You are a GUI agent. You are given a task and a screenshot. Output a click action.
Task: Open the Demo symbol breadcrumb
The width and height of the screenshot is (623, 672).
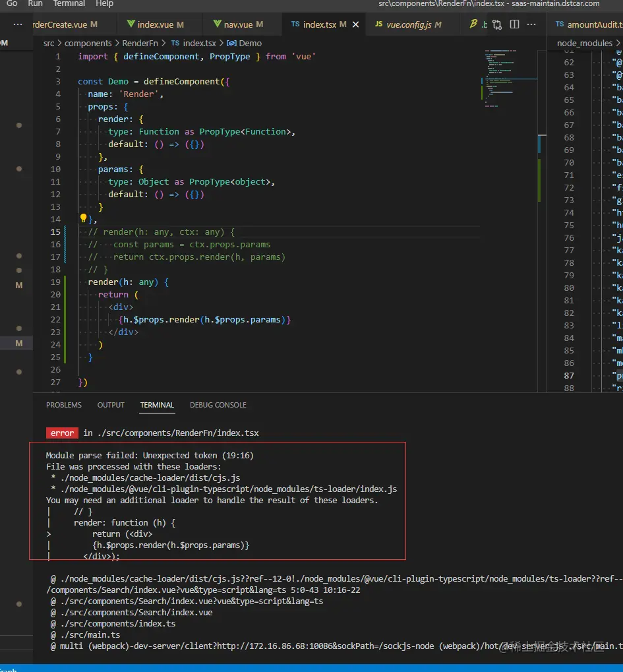(x=251, y=44)
